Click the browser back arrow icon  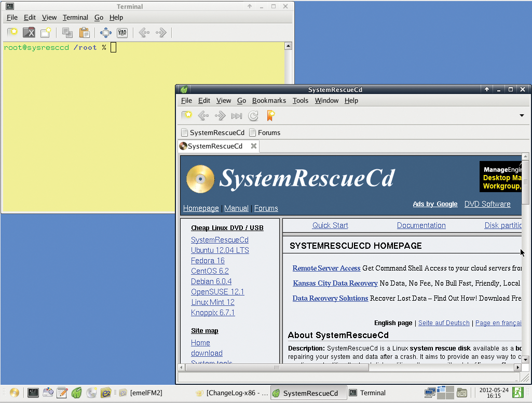(x=203, y=116)
